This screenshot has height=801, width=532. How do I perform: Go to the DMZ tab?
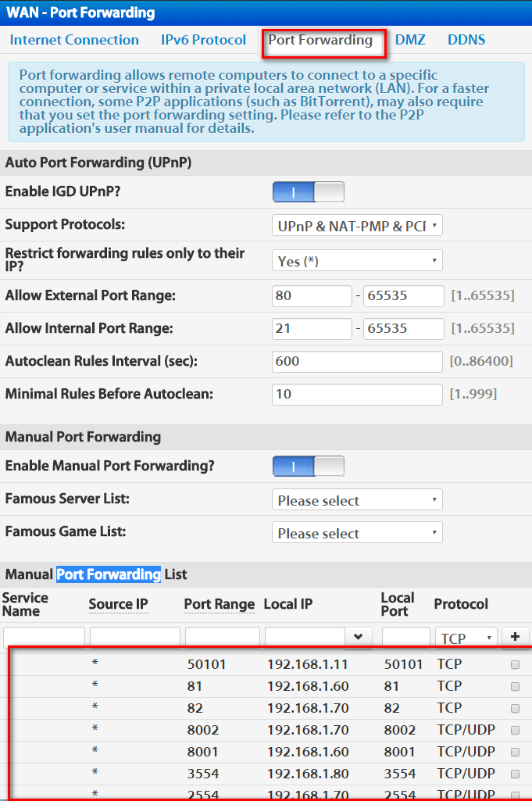[410, 40]
